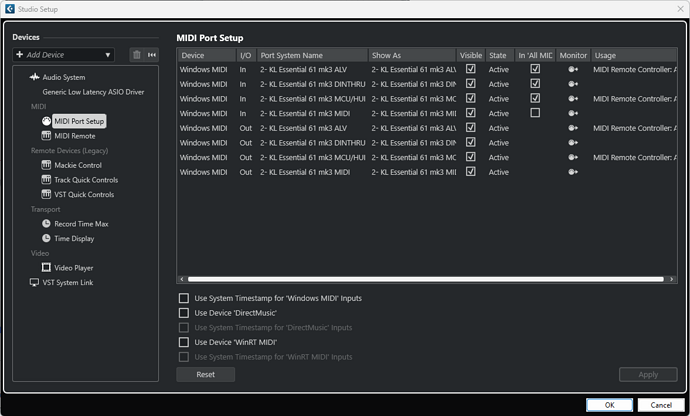Click Active state of MCU/HUI output row
The image size is (690, 416).
point(499,157)
